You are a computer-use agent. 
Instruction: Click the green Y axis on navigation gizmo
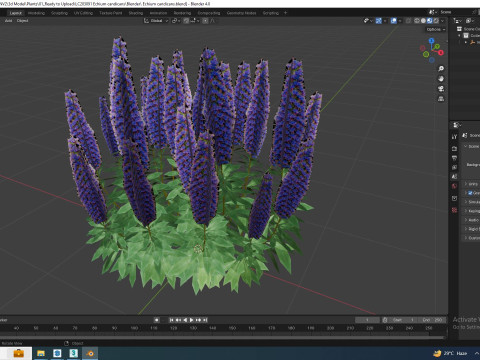pos(437,47)
